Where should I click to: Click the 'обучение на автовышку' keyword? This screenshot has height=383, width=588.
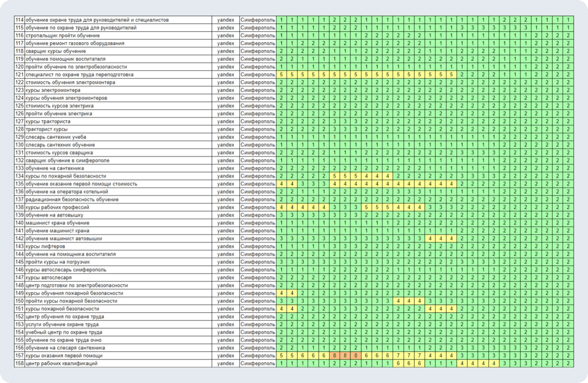click(x=118, y=216)
